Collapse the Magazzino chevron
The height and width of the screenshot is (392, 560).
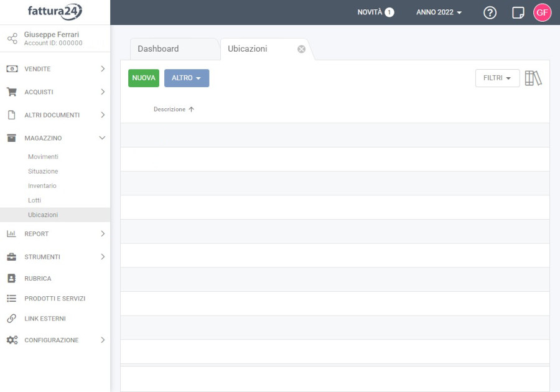[102, 138]
